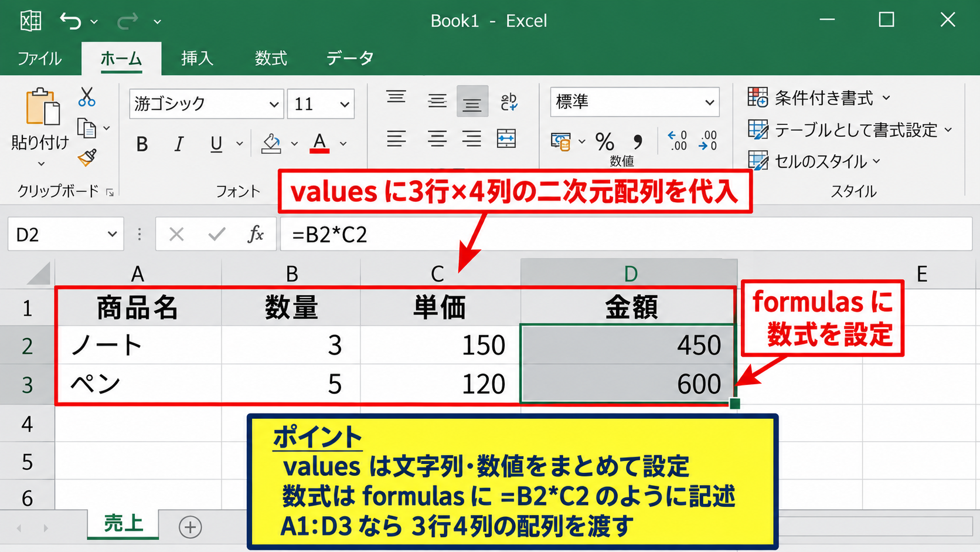
Task: Open Conditional Formatting menu
Action: coord(819,98)
